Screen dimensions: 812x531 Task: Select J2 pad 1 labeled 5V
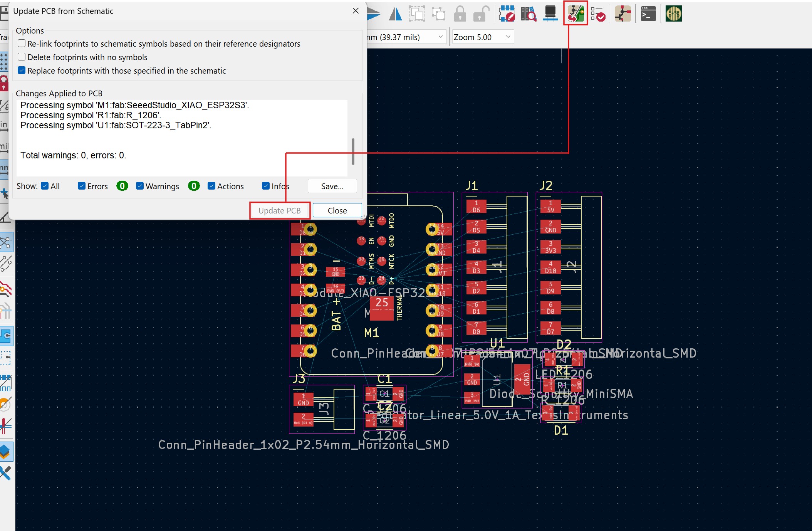[550, 207]
